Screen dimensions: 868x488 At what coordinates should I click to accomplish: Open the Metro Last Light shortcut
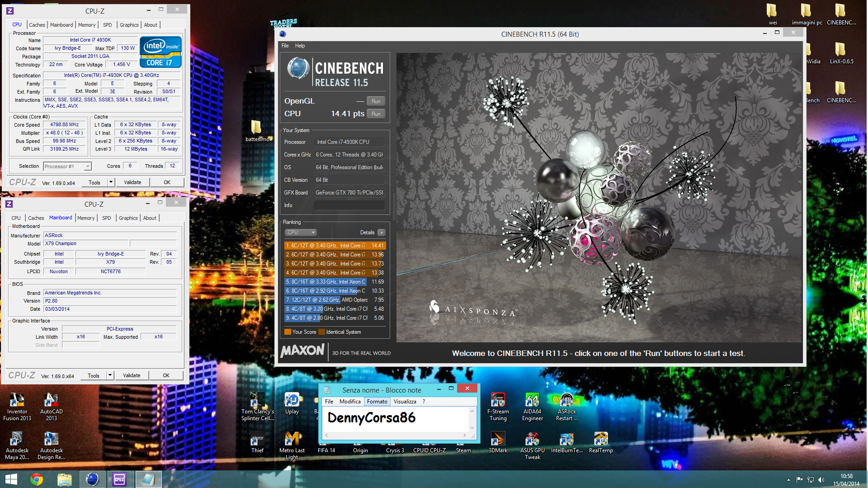click(292, 445)
